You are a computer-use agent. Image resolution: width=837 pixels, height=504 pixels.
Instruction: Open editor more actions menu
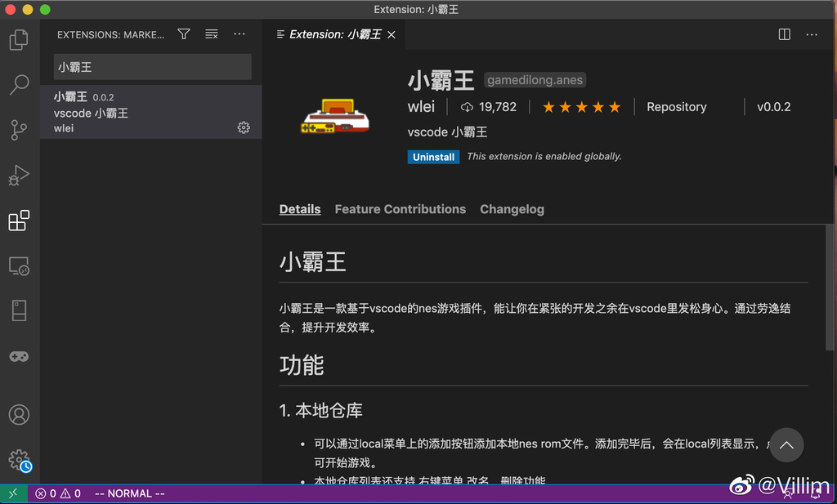pyautogui.click(x=812, y=34)
